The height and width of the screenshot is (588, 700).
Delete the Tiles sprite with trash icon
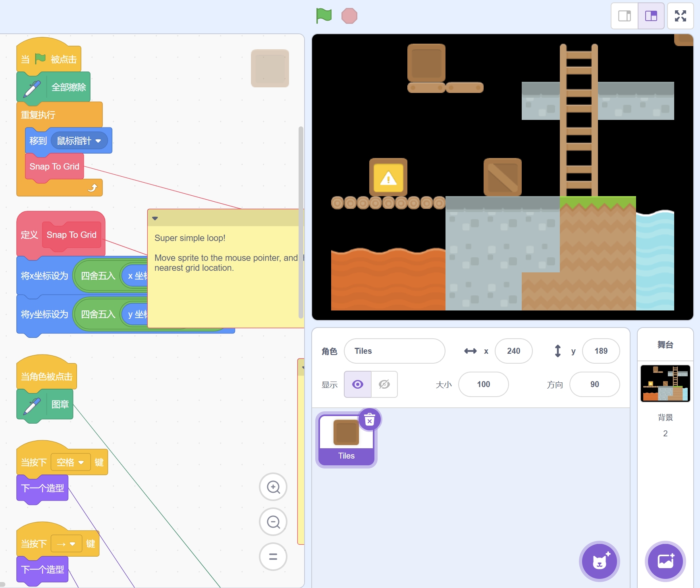pos(370,419)
